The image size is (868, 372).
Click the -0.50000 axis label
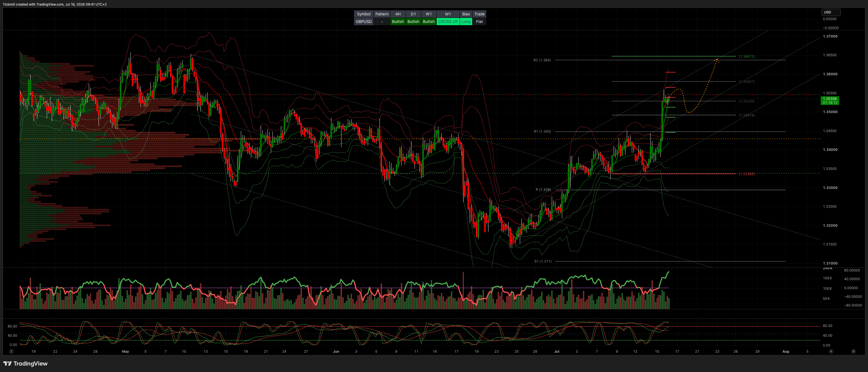pos(830,28)
